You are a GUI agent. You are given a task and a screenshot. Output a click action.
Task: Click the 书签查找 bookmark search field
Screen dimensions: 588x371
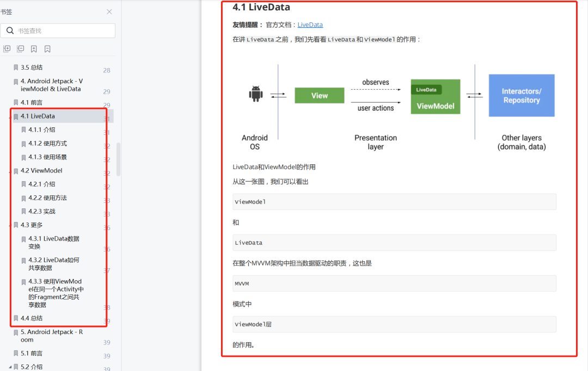pos(58,30)
